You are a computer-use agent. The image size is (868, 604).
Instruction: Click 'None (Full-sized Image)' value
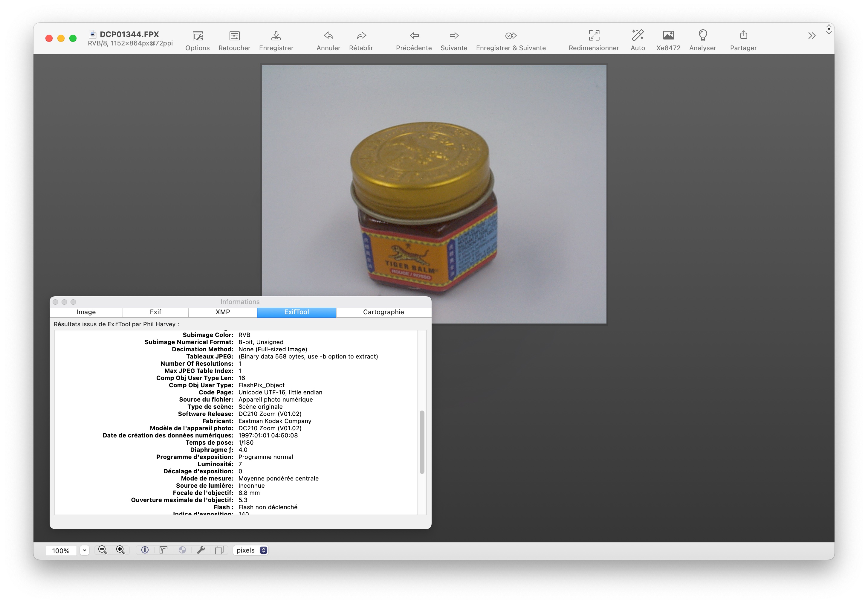[273, 349]
